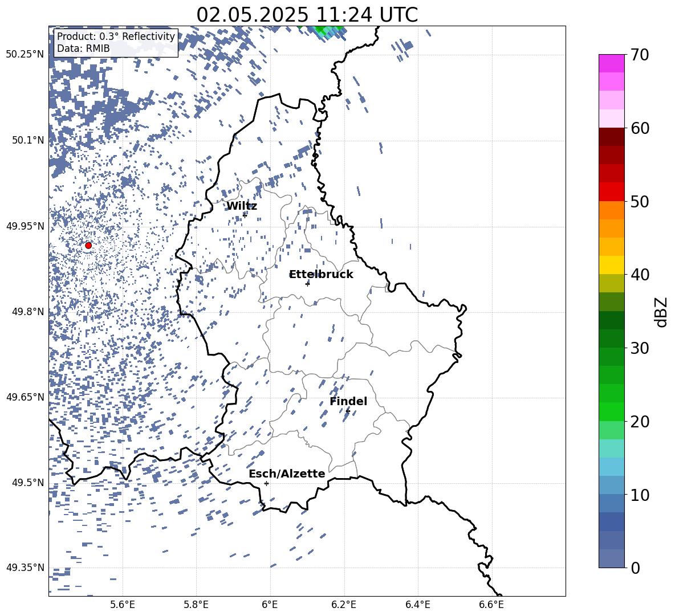Image resolution: width=675 pixels, height=616 pixels.
Task: Click the 0 tick on the colorbar
Action: point(635,568)
